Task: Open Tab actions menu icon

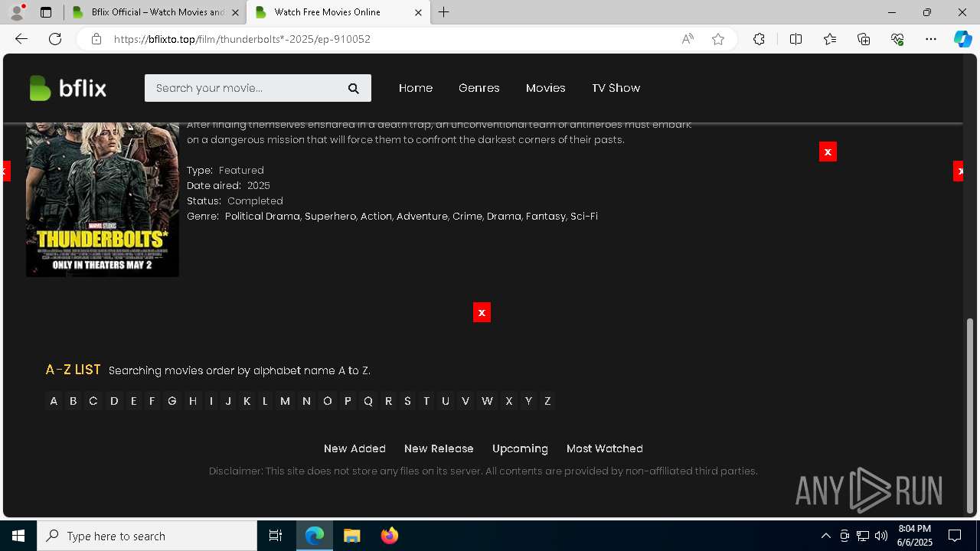Action: tap(46, 12)
